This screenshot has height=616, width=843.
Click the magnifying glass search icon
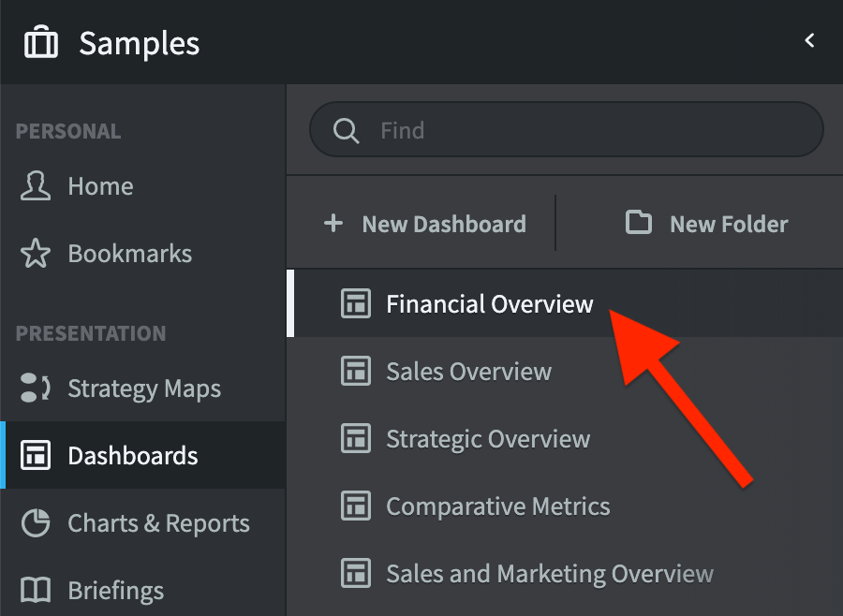[346, 130]
